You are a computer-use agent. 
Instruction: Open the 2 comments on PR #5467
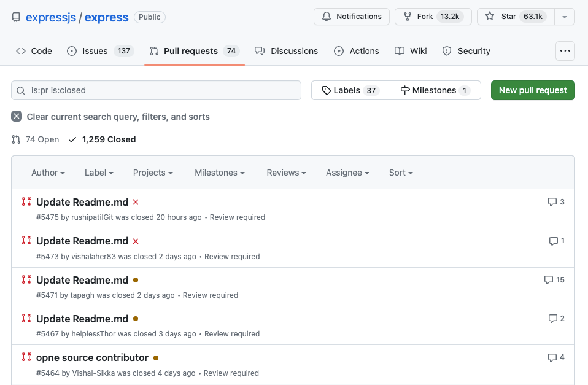tap(557, 319)
